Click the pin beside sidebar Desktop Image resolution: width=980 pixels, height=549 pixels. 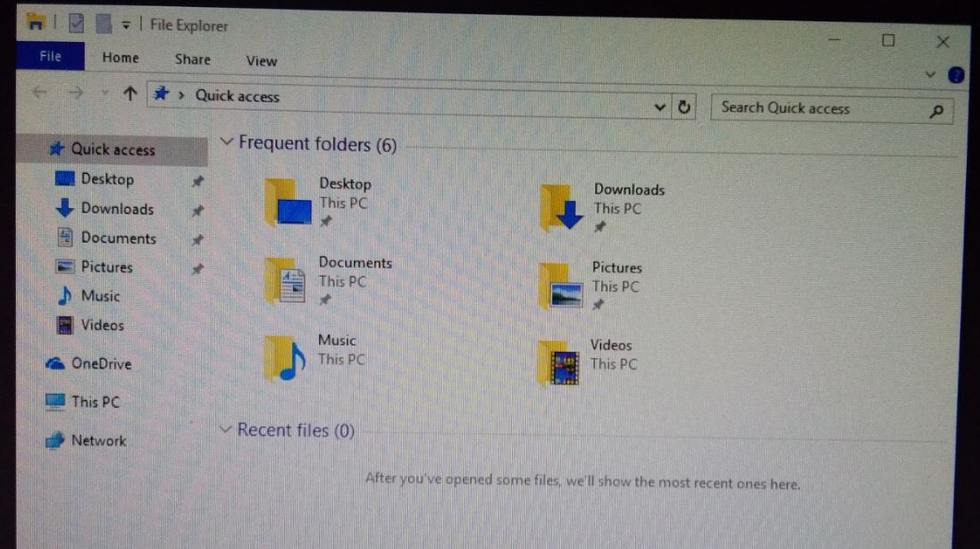point(197,182)
